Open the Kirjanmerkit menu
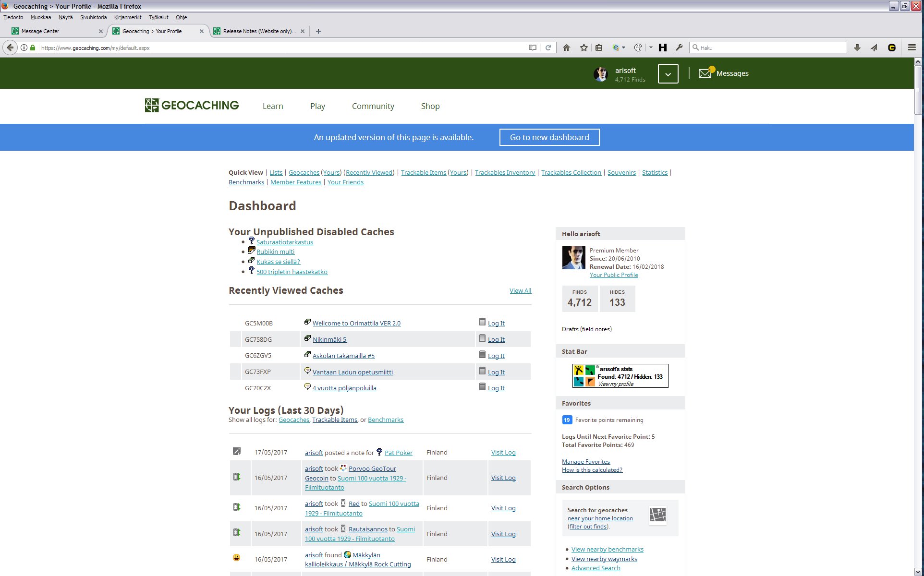The height and width of the screenshot is (576, 924). 128,17
